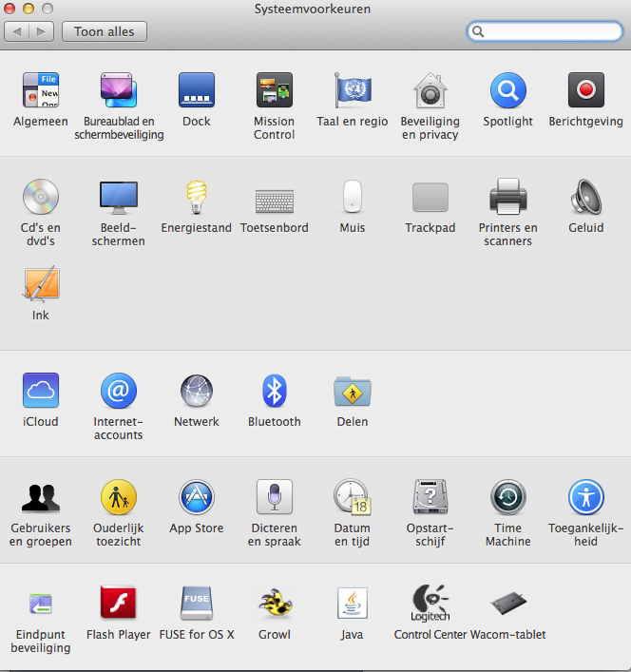Open Cd's en dvd's pane
Image resolution: width=631 pixels, height=672 pixels.
point(41,197)
